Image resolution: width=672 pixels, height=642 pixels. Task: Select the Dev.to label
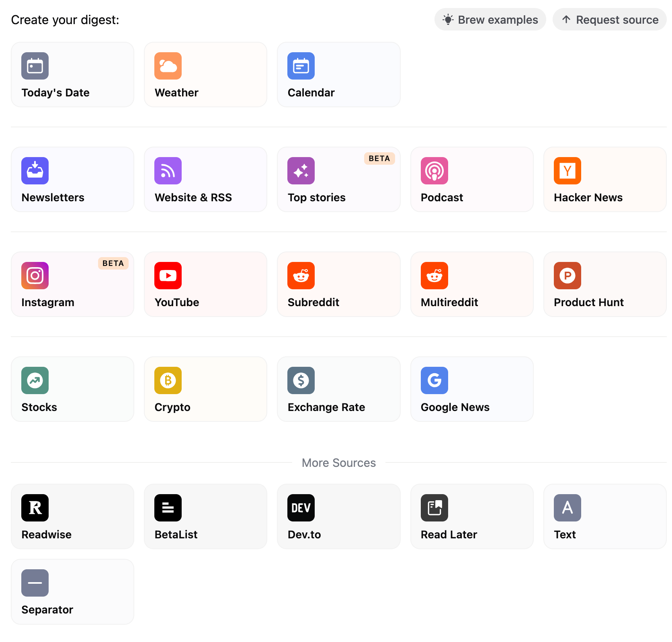(x=304, y=535)
